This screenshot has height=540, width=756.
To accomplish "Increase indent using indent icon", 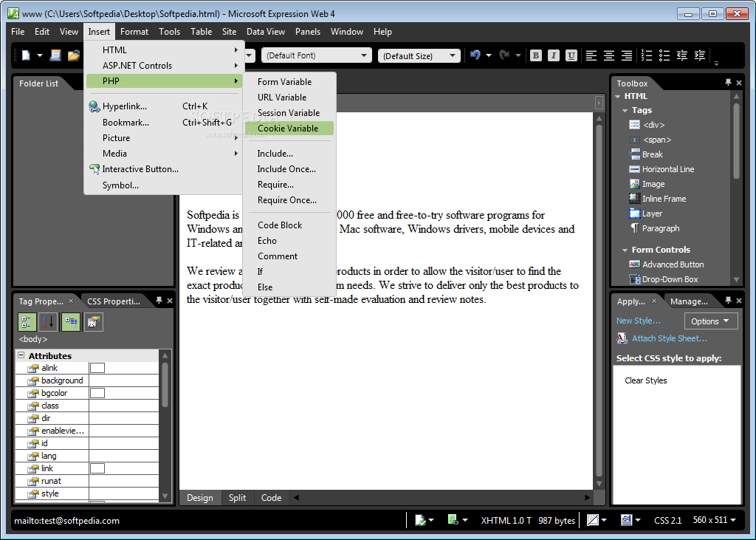I will 700,55.
